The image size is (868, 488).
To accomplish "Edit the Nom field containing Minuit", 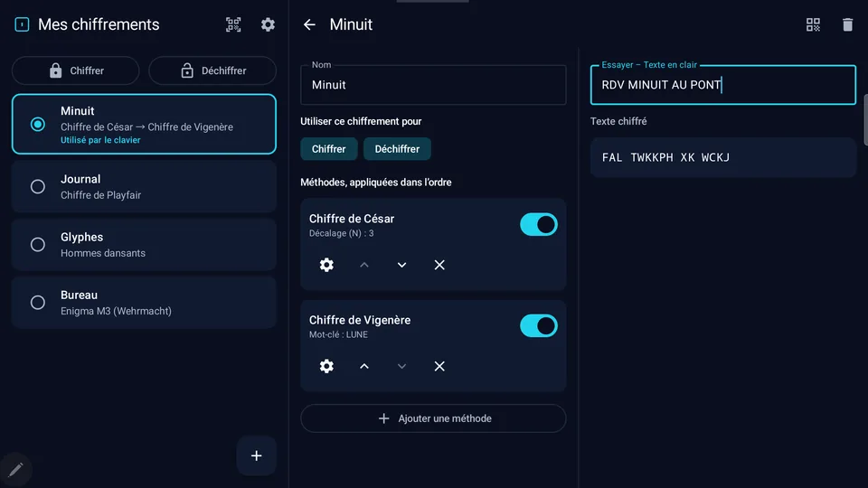I will [x=433, y=85].
